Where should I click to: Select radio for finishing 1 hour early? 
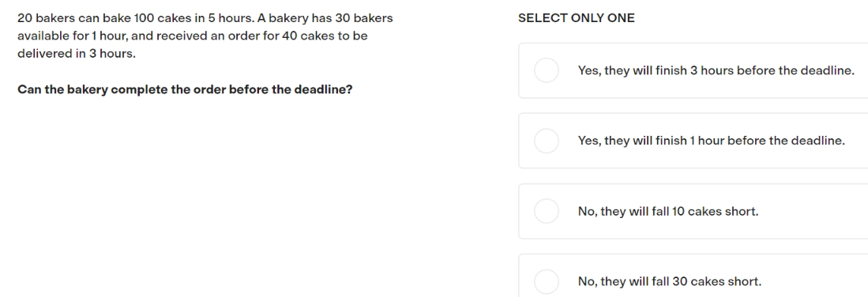pyautogui.click(x=547, y=141)
